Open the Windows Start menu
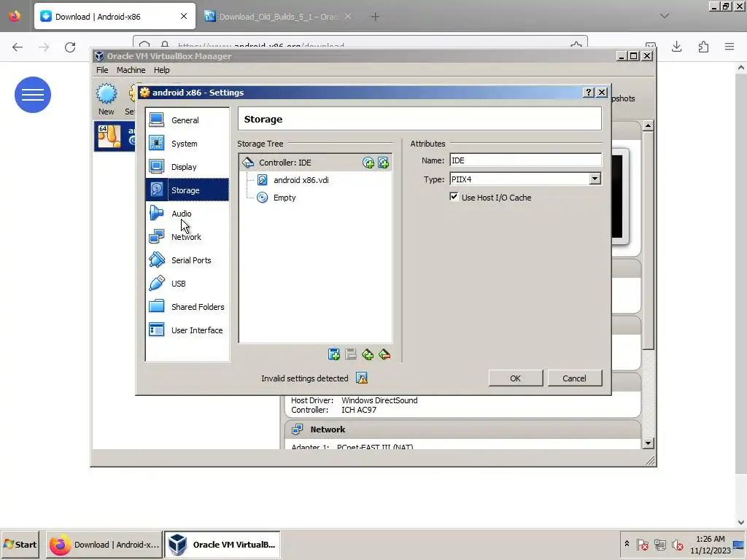 [20, 545]
